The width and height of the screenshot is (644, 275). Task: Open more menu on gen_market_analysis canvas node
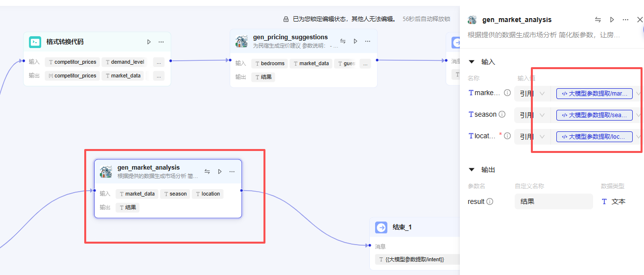click(x=232, y=172)
